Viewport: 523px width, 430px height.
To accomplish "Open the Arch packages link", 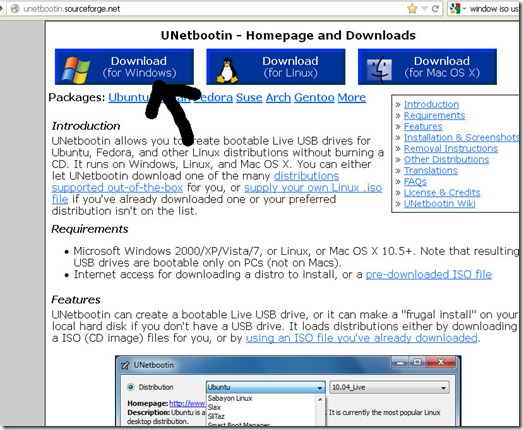I will tap(278, 97).
